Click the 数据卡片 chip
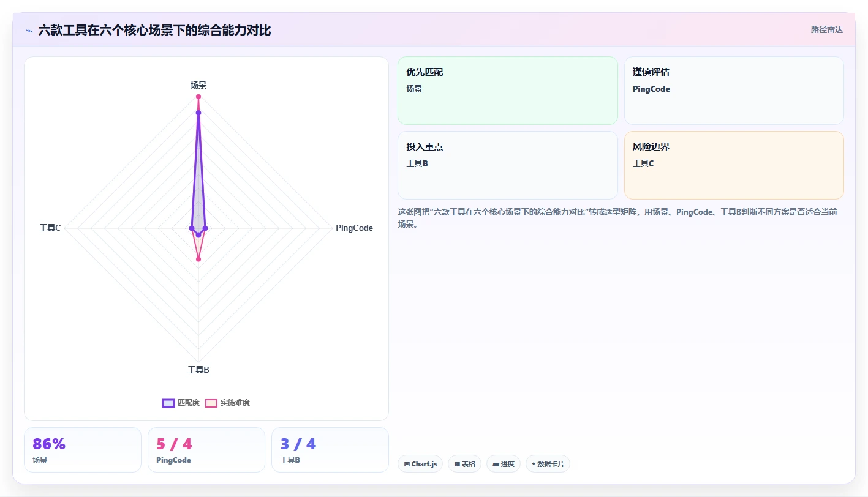 [x=548, y=464]
